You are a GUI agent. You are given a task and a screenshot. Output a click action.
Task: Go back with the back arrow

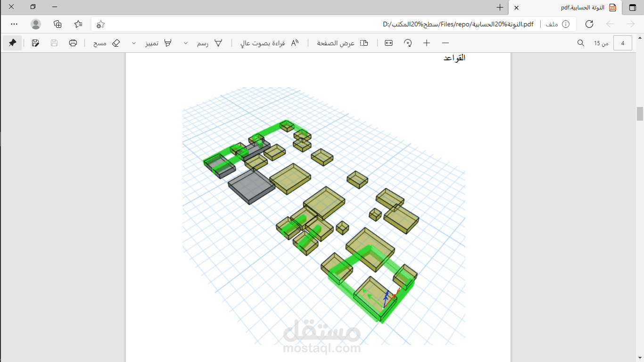[x=610, y=24]
